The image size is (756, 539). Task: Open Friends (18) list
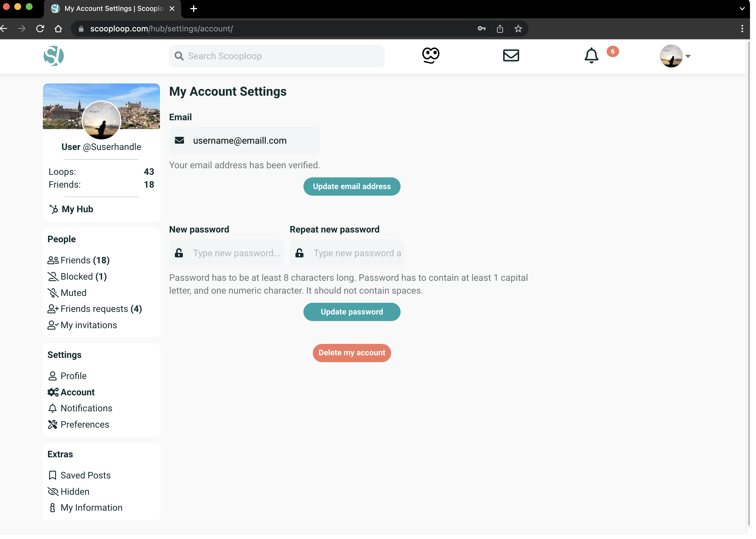(79, 260)
